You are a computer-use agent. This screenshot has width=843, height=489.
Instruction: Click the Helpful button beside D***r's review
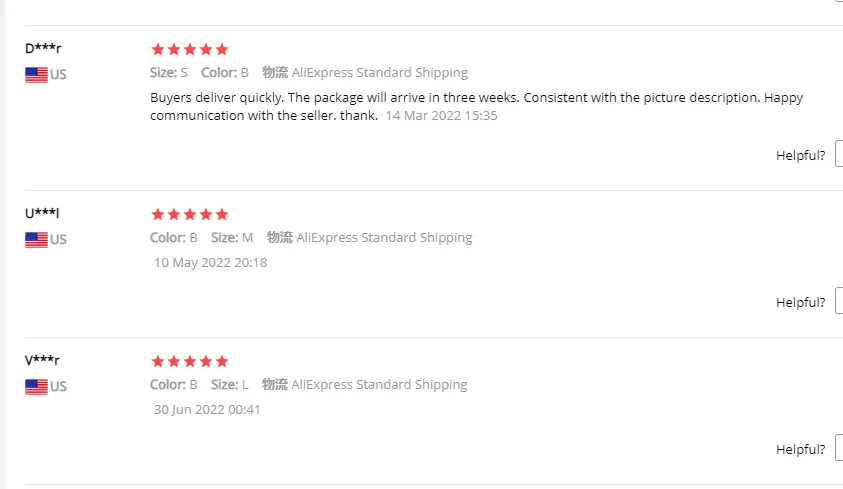839,154
